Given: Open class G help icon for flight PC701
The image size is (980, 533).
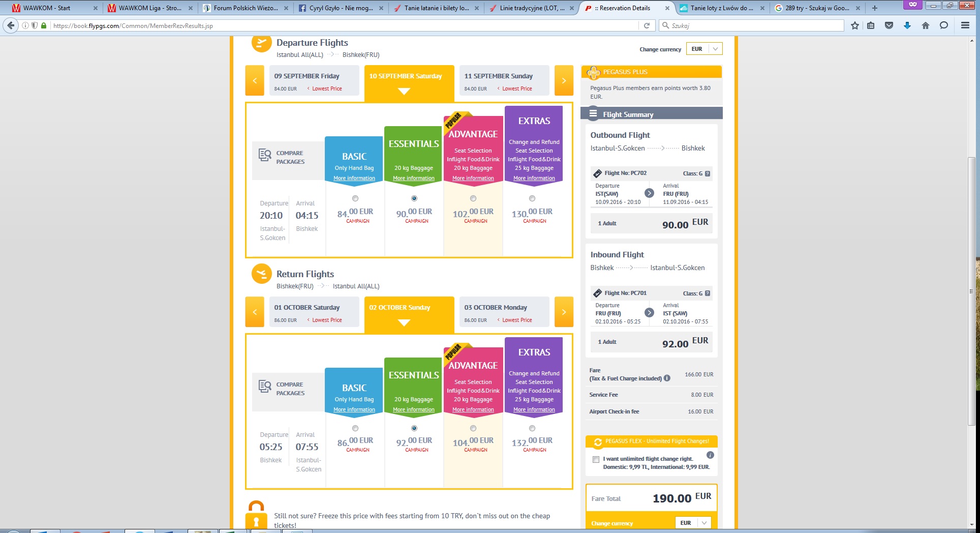Looking at the screenshot, I should pyautogui.click(x=708, y=293).
